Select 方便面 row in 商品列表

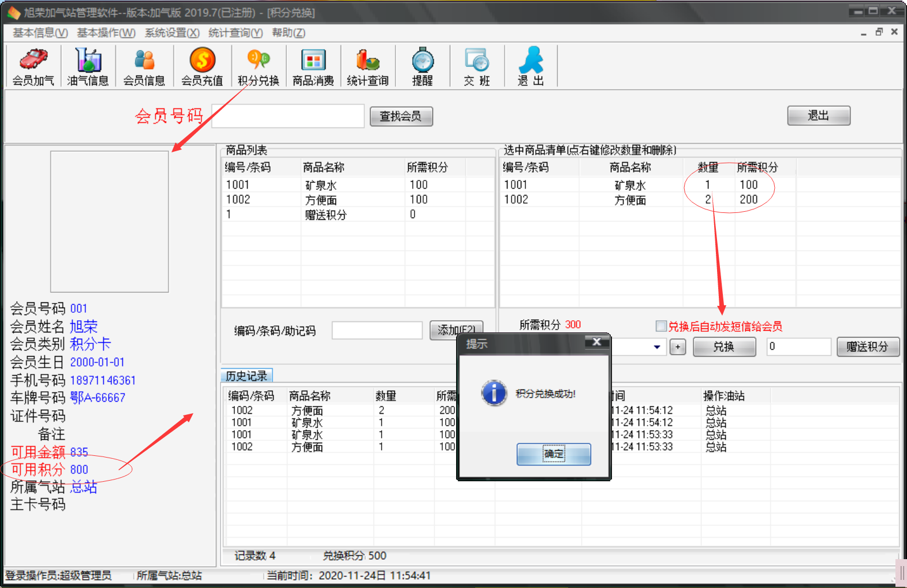[x=358, y=200]
